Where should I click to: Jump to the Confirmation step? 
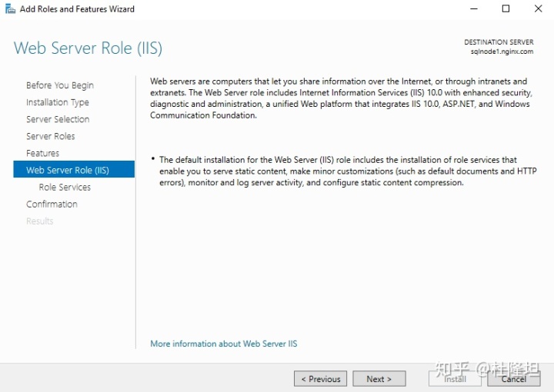pos(52,204)
